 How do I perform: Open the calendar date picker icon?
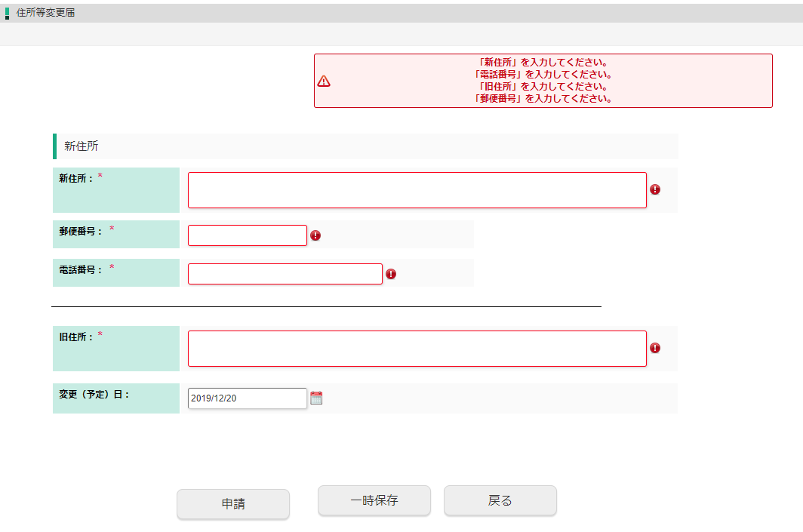click(x=316, y=398)
